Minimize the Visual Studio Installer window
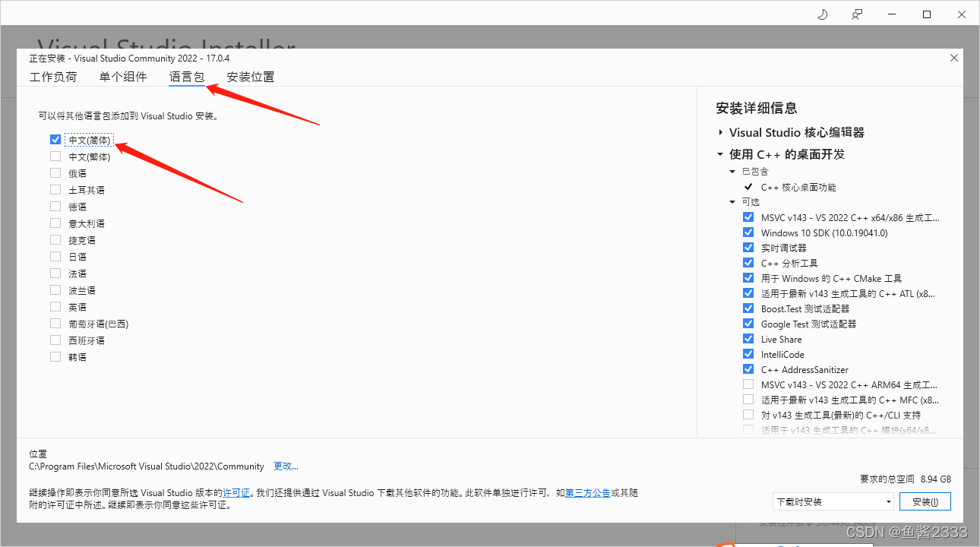980x547 pixels. [892, 14]
